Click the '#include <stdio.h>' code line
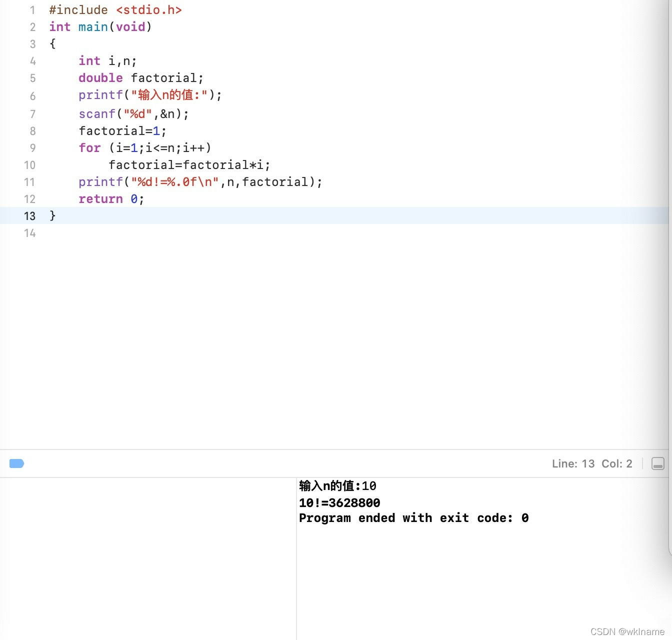 [115, 10]
